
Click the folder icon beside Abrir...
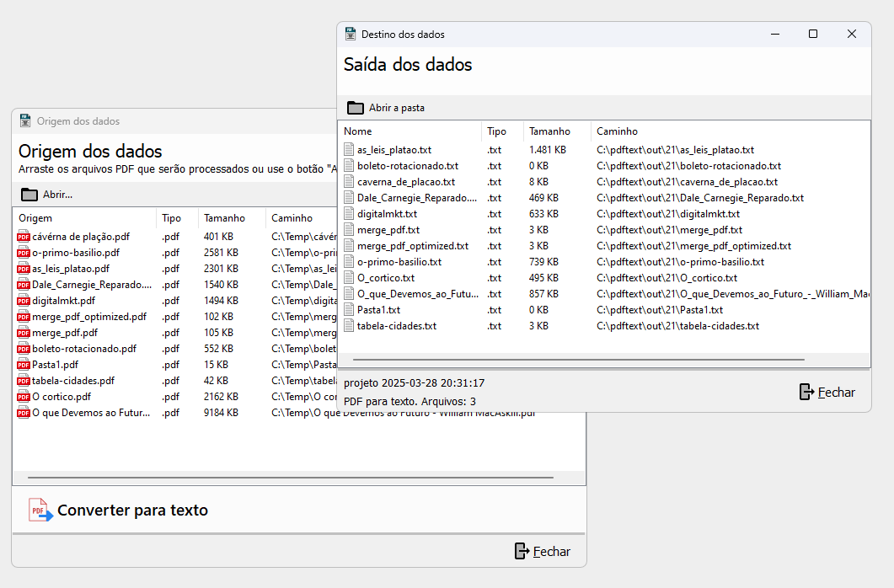(x=29, y=195)
